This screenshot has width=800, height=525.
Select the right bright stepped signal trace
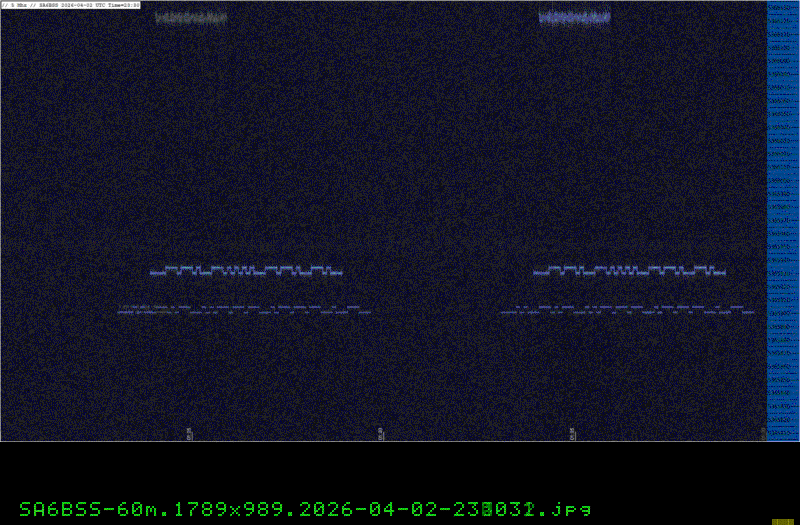[630, 270]
